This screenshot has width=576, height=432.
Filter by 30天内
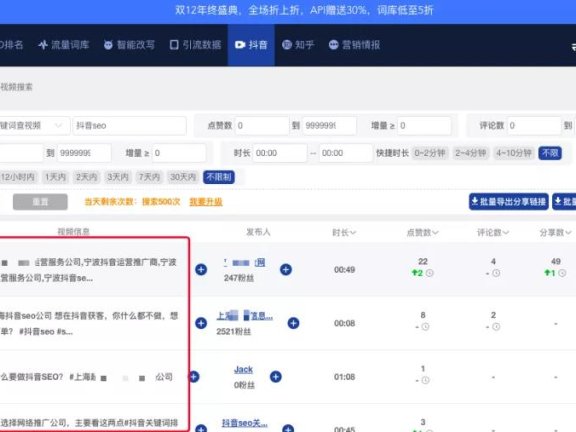tap(182, 177)
